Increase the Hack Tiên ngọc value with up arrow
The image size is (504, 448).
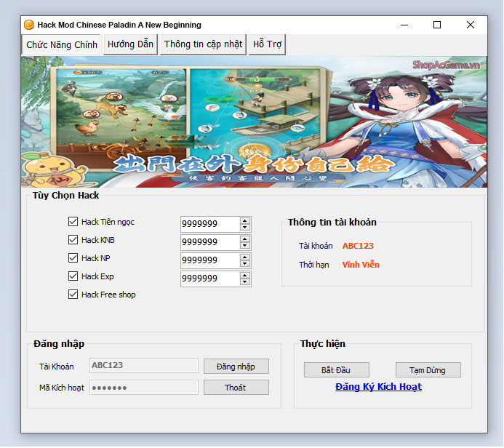pos(245,221)
